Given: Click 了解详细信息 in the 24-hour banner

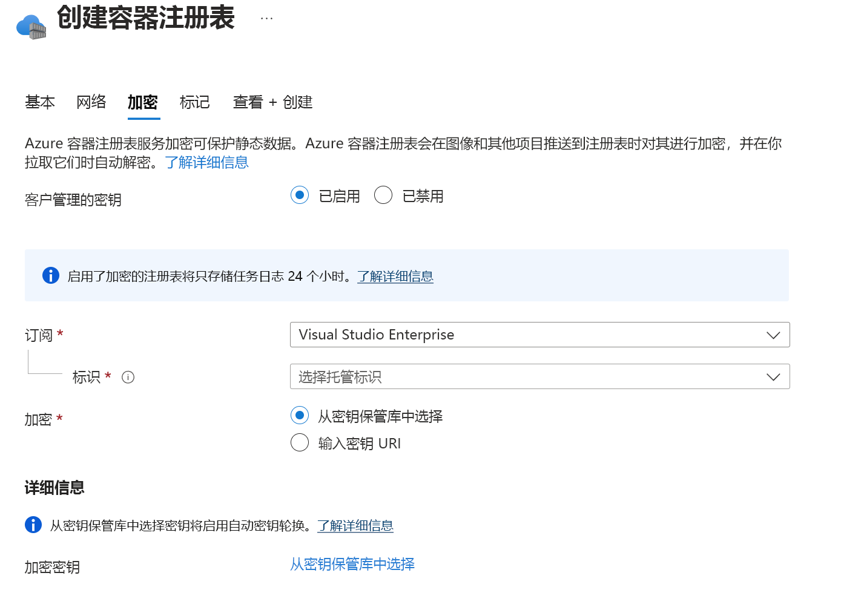Looking at the screenshot, I should [x=395, y=277].
